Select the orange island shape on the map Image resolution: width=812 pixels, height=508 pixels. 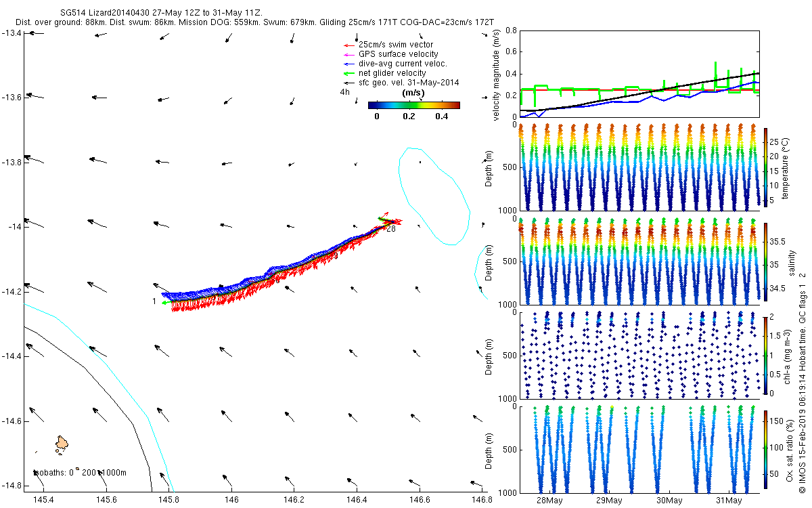62,443
